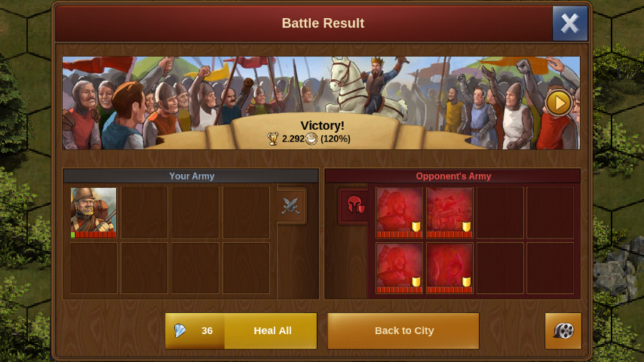Image resolution: width=644 pixels, height=362 pixels.
Task: Select the opponent's artillery unit top row
Action: [x=449, y=213]
